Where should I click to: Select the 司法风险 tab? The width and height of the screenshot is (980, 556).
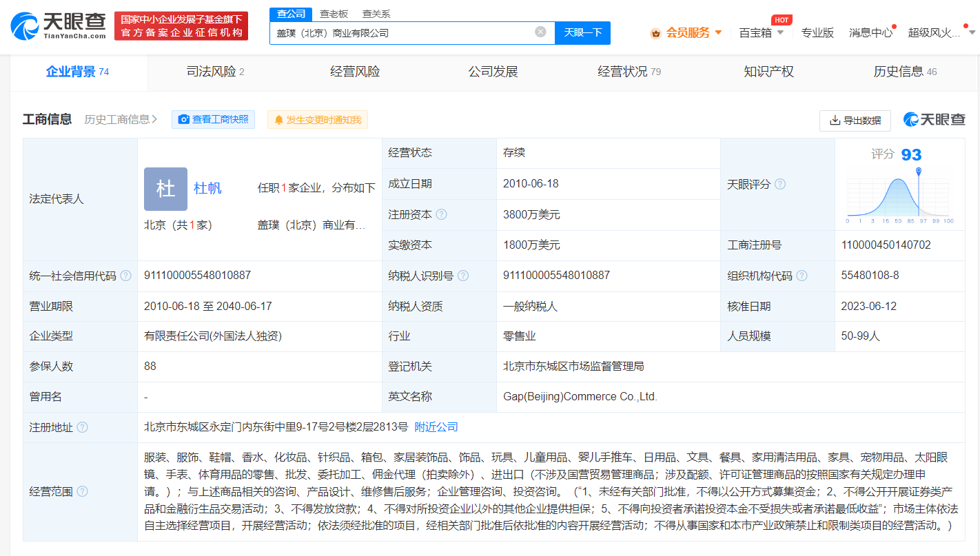pos(216,72)
